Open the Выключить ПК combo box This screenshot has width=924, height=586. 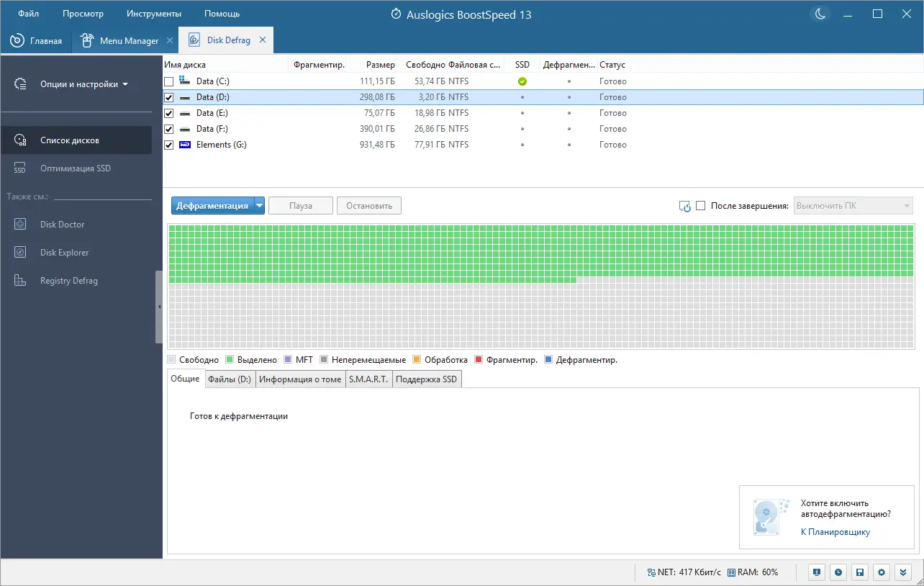tap(853, 206)
